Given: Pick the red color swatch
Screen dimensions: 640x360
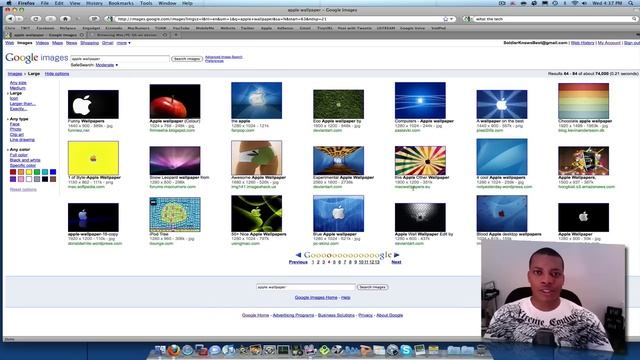Looking at the screenshot, I should pos(13,172).
